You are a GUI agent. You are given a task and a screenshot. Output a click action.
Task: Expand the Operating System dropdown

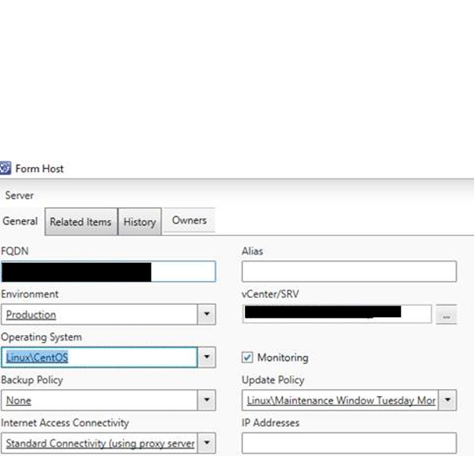pos(207,358)
